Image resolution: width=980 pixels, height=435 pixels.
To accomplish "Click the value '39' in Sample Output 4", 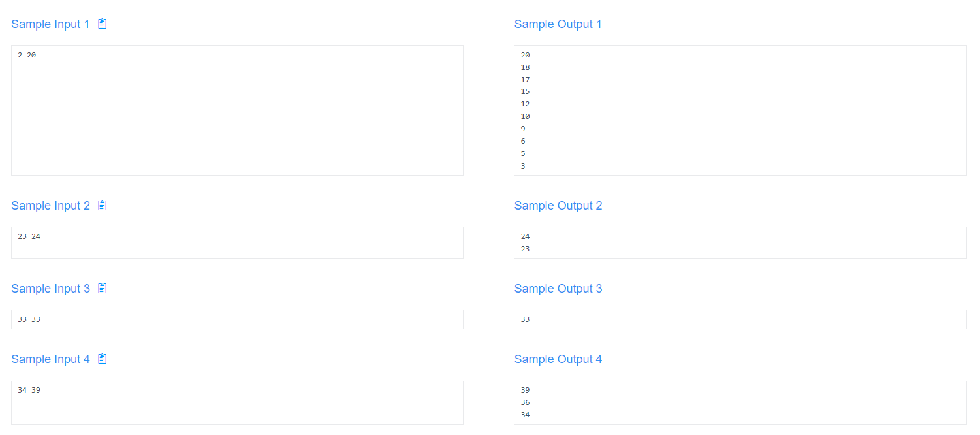I will [526, 390].
